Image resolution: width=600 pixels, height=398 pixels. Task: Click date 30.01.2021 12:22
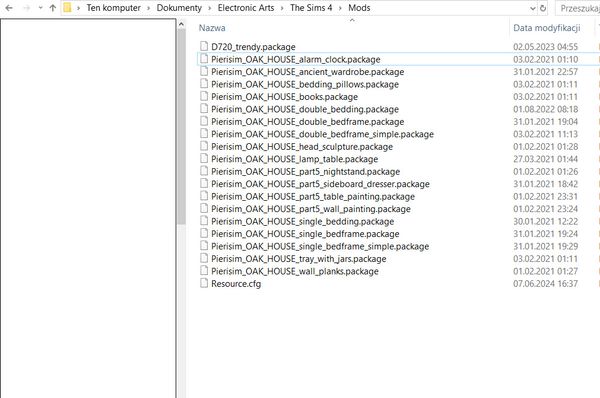pos(545,222)
